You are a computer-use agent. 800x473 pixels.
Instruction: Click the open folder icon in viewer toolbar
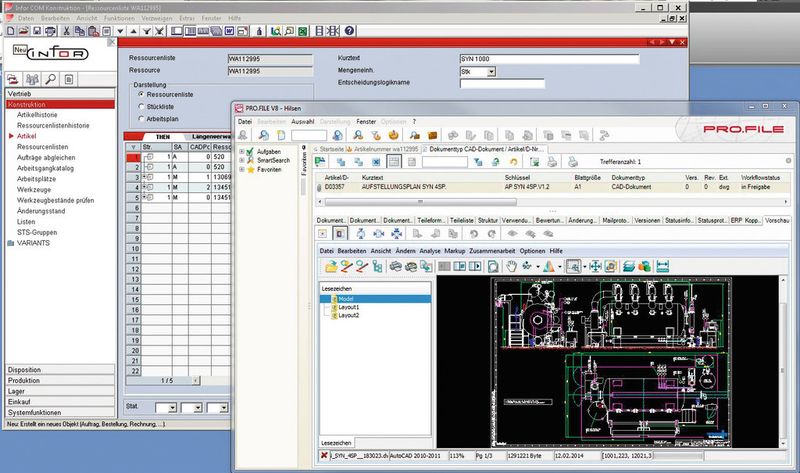click(331, 266)
